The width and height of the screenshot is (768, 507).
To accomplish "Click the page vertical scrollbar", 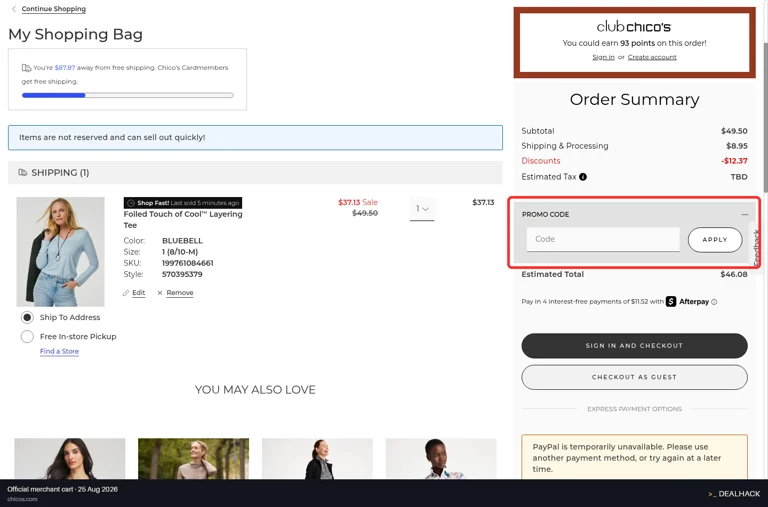I will point(764,118).
